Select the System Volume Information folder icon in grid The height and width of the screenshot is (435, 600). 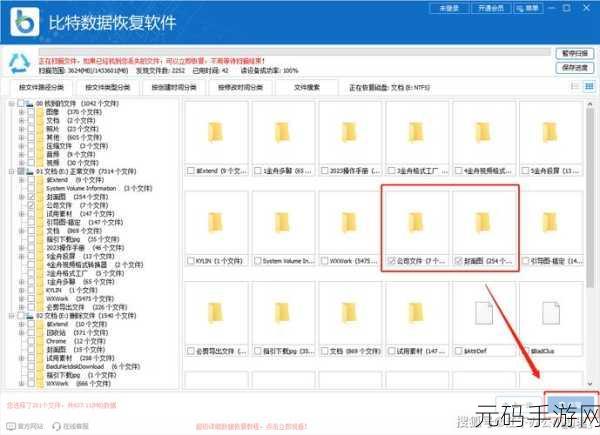click(x=282, y=222)
